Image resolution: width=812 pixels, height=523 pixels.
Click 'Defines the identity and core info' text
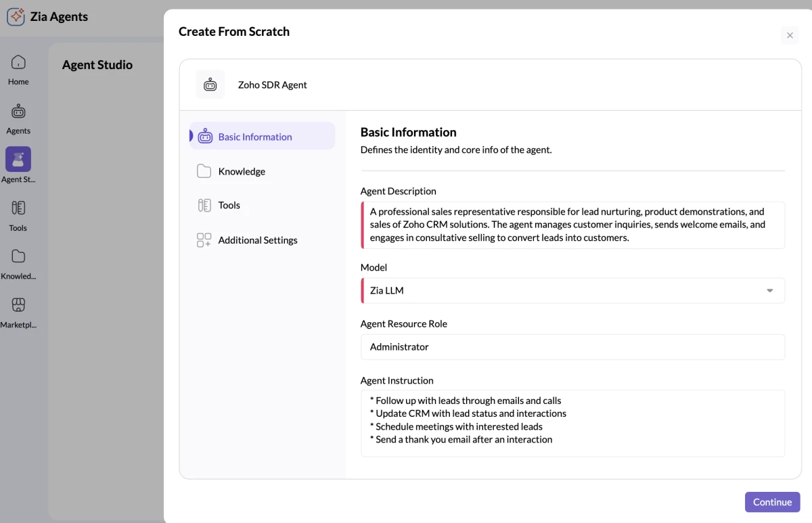[x=456, y=150]
